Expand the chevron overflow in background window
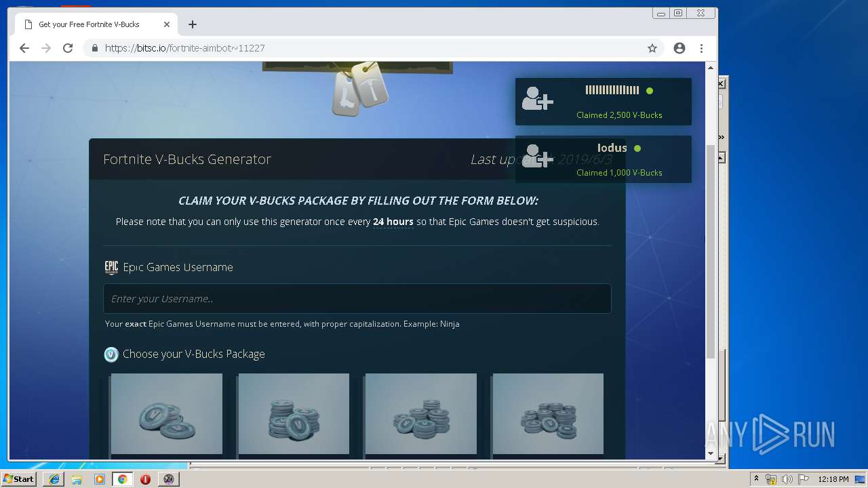868x488 pixels. point(722,137)
